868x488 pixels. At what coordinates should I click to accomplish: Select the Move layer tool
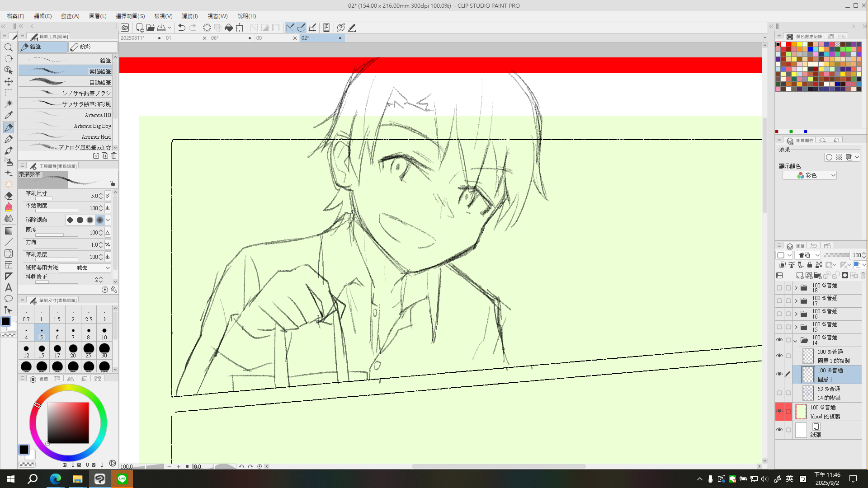point(9,81)
